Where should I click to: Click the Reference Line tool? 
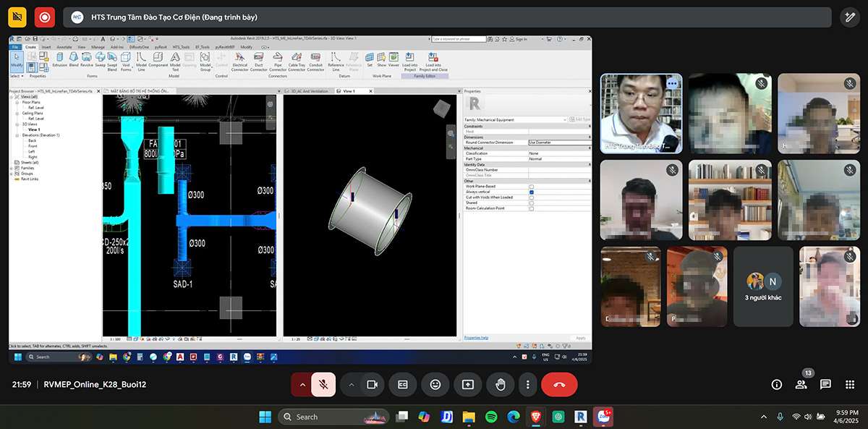point(336,62)
